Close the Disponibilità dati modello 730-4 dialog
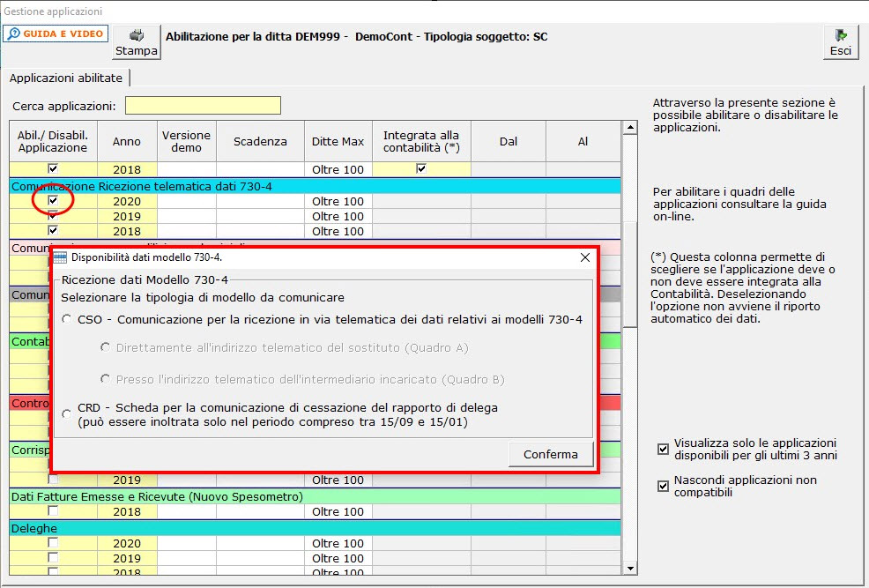Viewport: 869px width, 588px height. (x=584, y=257)
